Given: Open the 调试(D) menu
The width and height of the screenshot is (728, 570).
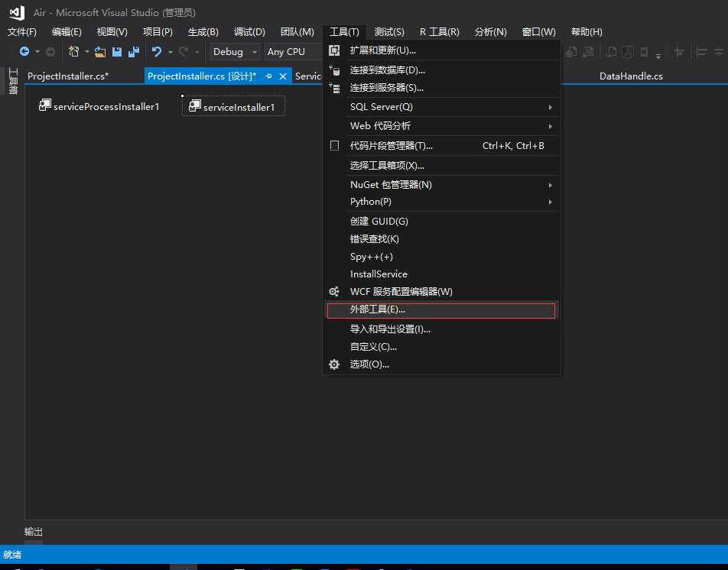Looking at the screenshot, I should point(249,31).
